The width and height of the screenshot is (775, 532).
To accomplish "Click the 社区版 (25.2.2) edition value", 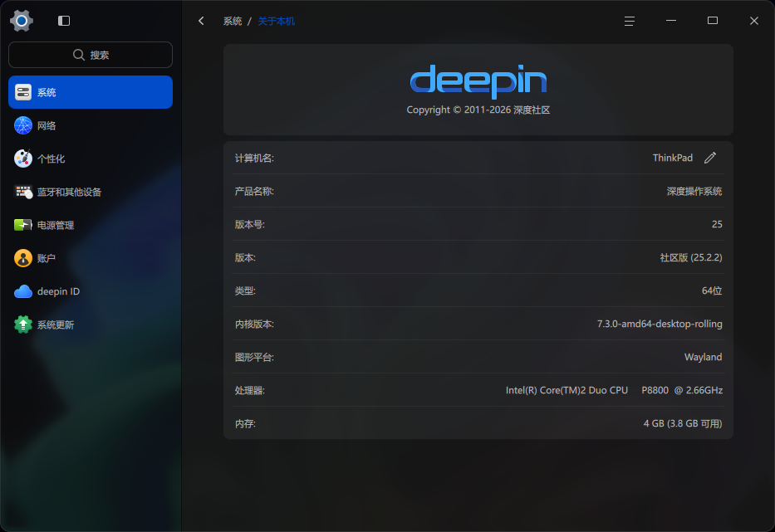I will [x=691, y=257].
